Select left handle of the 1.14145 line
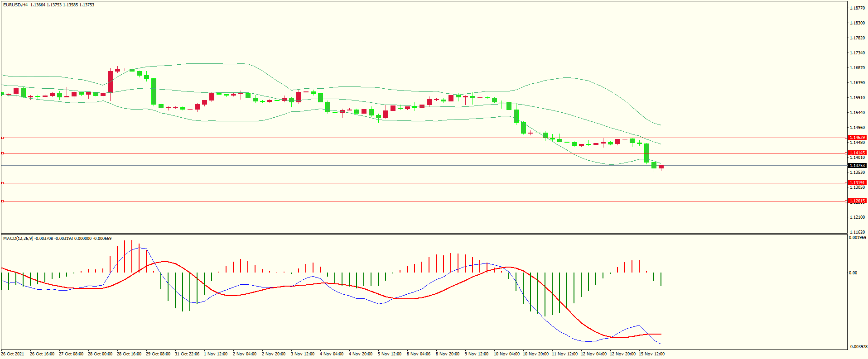This screenshot has height=359, width=868. (x=3, y=153)
